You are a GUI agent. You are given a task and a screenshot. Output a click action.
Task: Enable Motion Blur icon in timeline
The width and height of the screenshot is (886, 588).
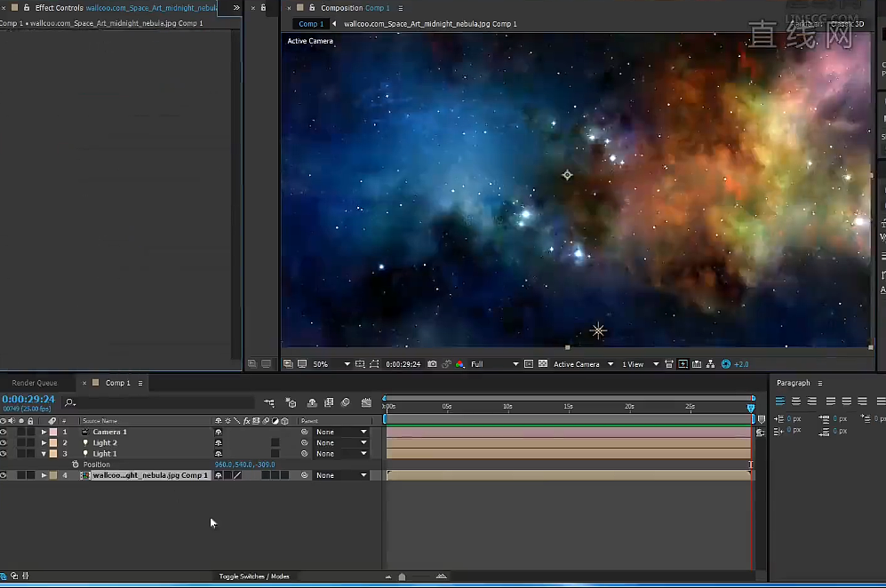pos(346,402)
